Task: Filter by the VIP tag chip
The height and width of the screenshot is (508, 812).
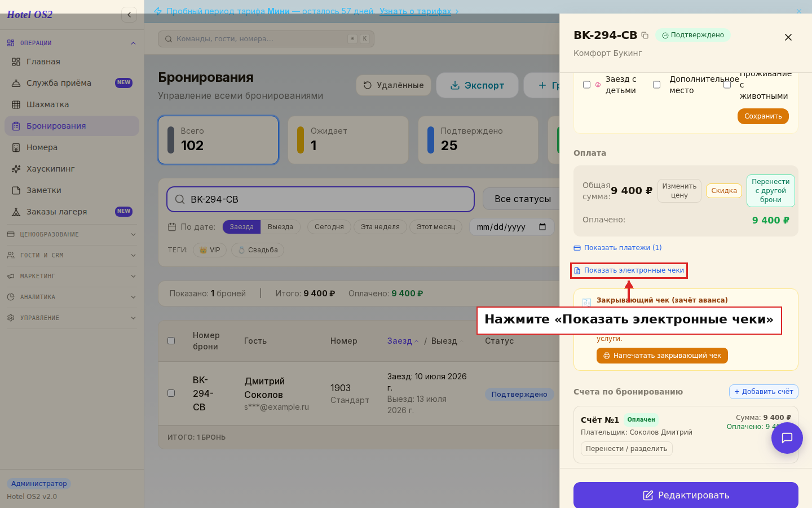Action: pyautogui.click(x=210, y=250)
